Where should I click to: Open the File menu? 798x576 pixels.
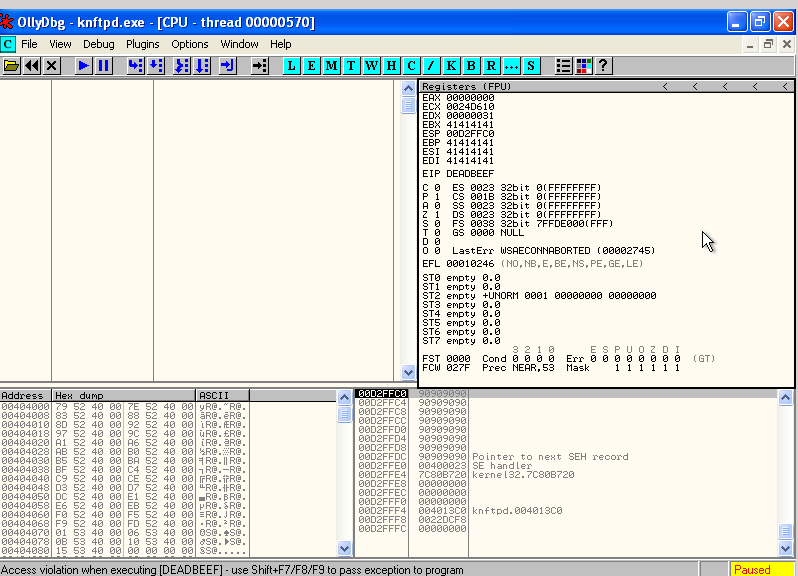click(29, 44)
